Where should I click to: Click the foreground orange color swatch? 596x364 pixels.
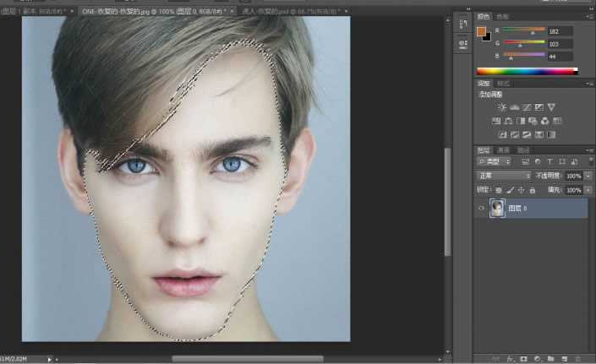480,32
